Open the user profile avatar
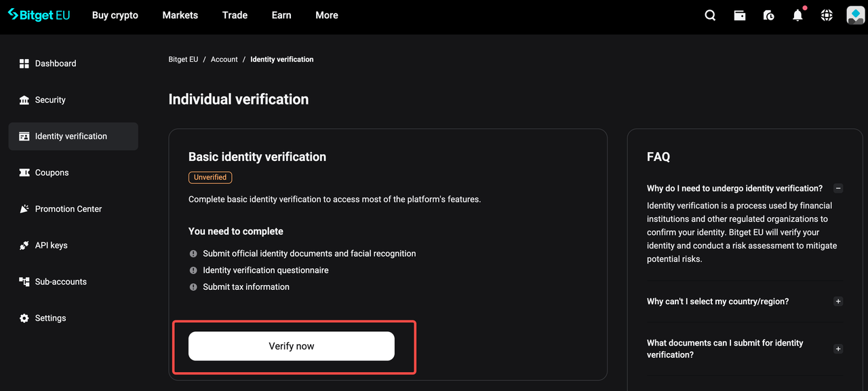This screenshot has width=868, height=391. coord(856,15)
